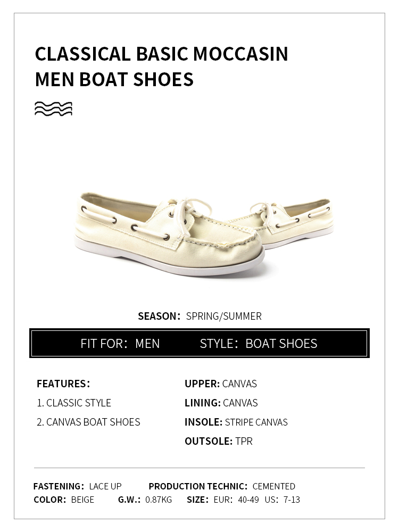Click the G.W.: 0.87KG weight text
This screenshot has width=399, height=532.
tap(145, 500)
